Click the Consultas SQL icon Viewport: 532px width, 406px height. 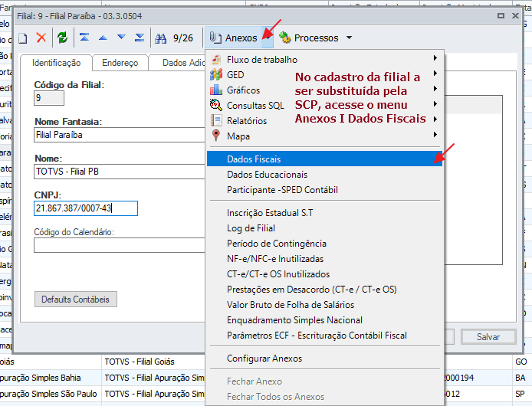pyautogui.click(x=216, y=105)
